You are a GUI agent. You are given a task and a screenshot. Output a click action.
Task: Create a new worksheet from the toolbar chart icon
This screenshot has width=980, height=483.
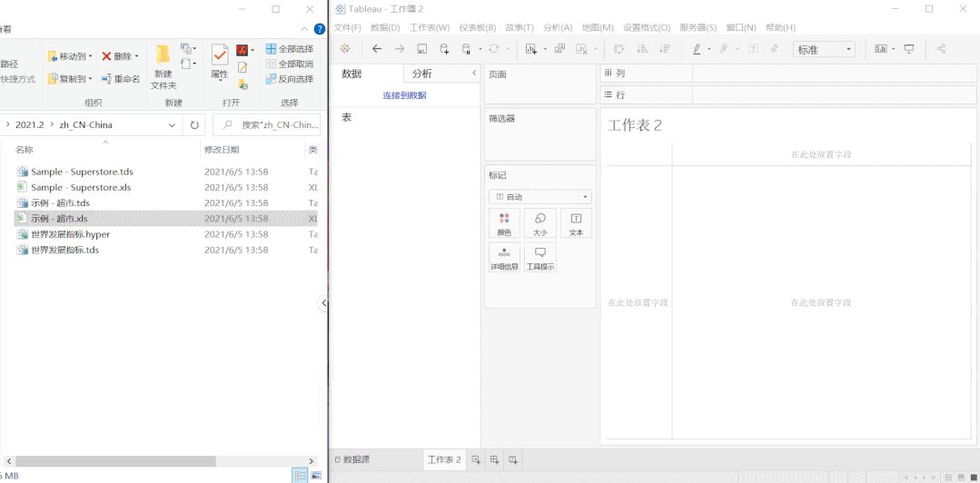[x=531, y=49]
